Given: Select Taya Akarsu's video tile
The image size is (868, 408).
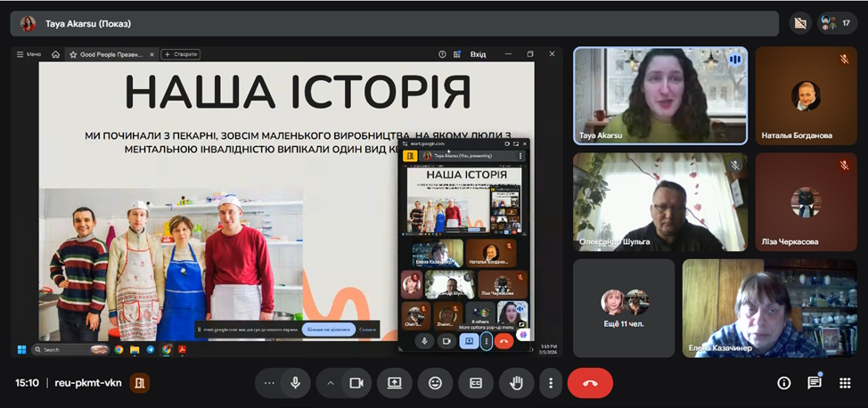Looking at the screenshot, I should pyautogui.click(x=659, y=94).
